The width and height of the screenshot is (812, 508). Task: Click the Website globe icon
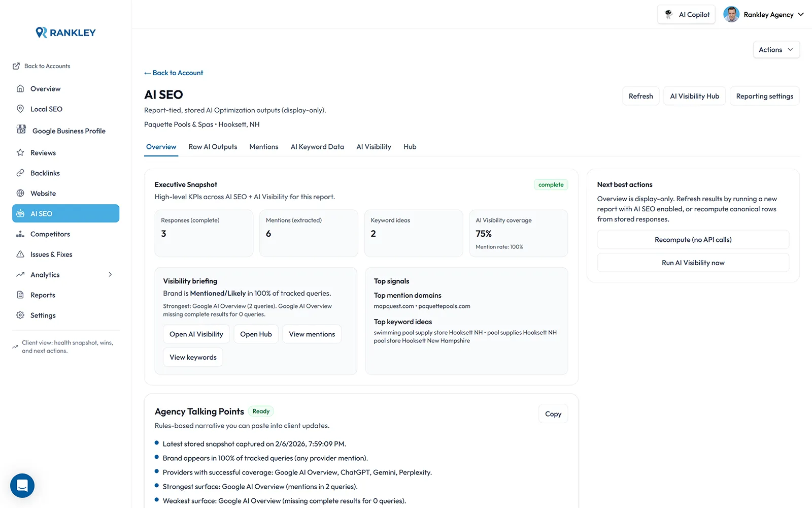tap(20, 193)
